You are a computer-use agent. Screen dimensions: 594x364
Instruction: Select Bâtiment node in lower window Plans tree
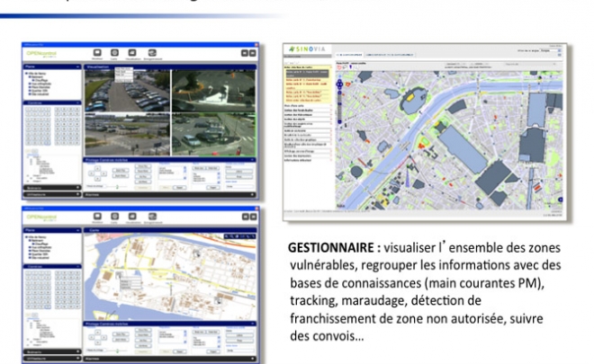click(x=36, y=240)
